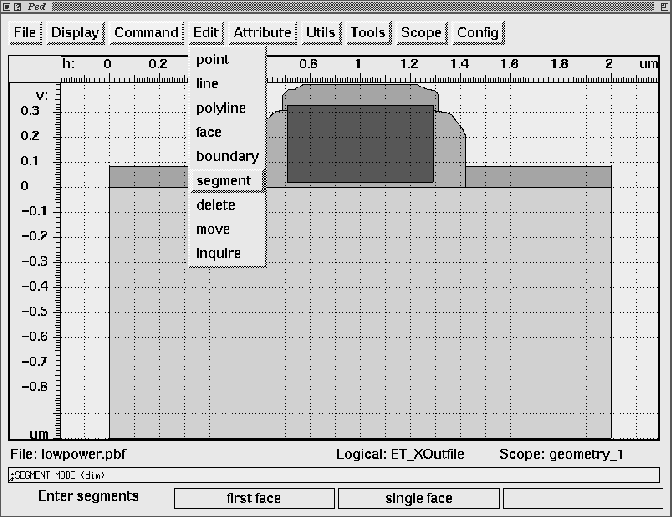672x517 pixels.
Task: Click the thin oxide layer left of the gate
Action: [149, 177]
